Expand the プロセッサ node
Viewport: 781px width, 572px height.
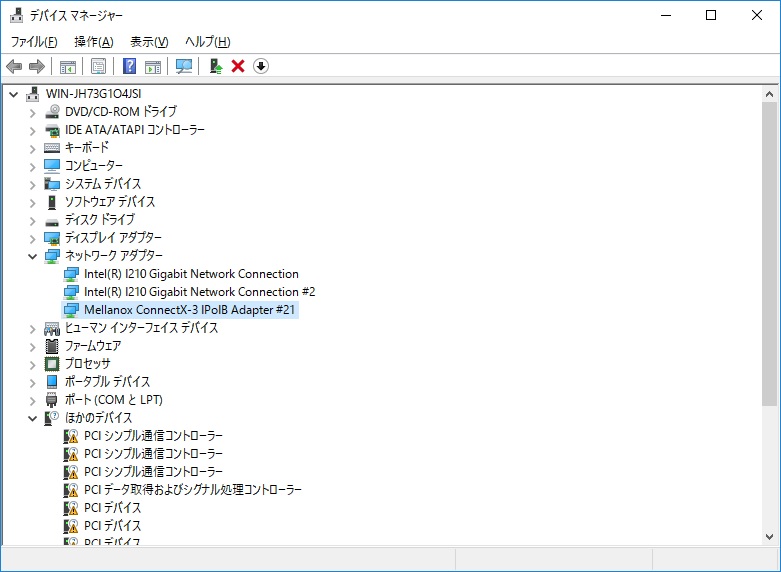click(x=33, y=365)
